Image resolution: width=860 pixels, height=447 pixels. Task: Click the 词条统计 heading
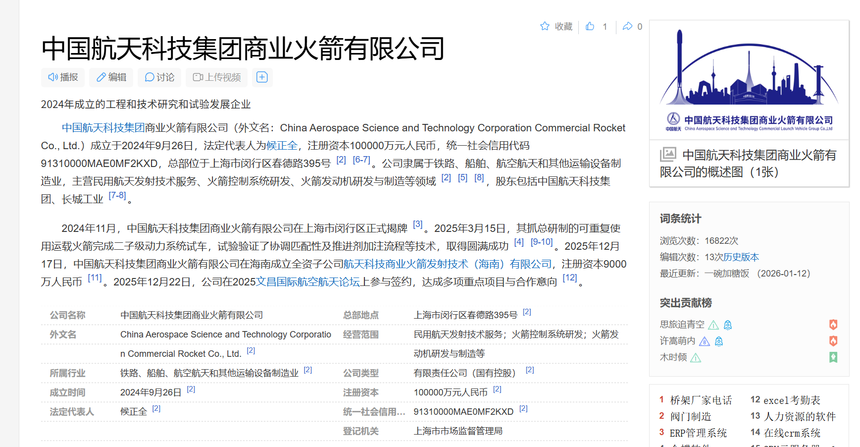pos(680,219)
